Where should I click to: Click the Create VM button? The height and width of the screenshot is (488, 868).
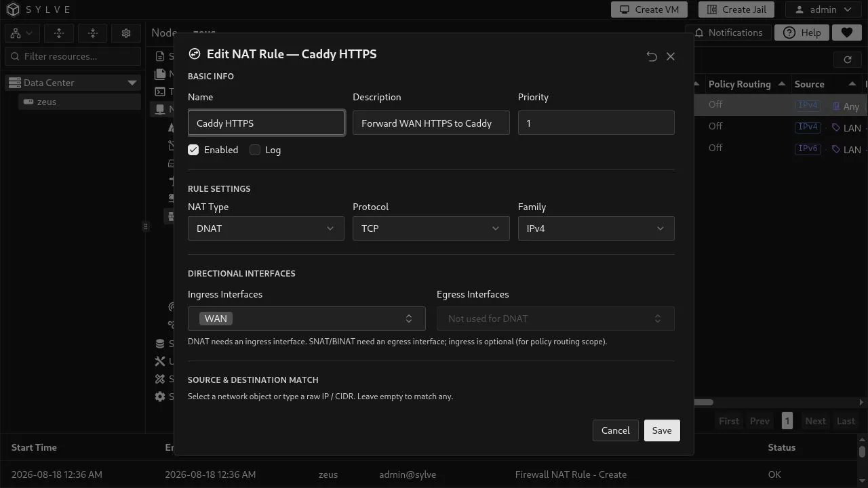click(649, 9)
